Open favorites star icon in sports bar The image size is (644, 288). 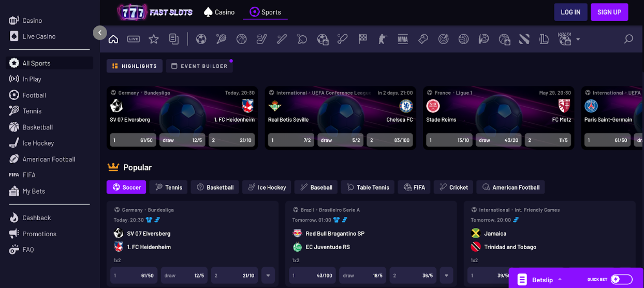pos(154,39)
